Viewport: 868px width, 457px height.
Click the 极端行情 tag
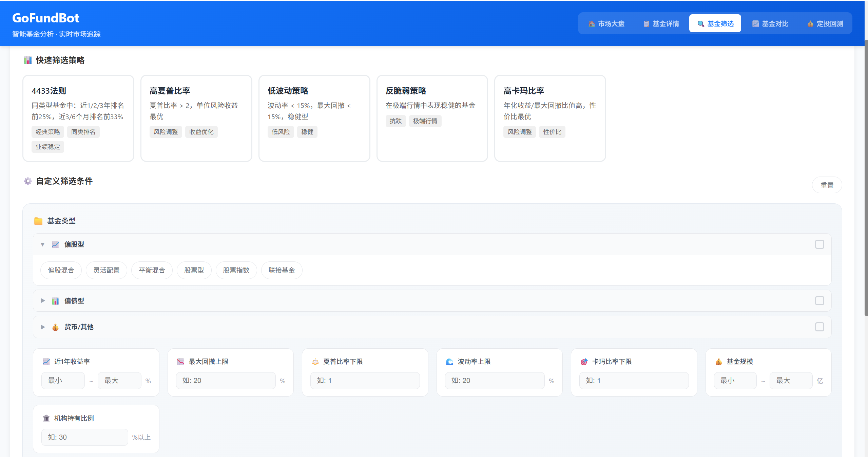point(425,121)
